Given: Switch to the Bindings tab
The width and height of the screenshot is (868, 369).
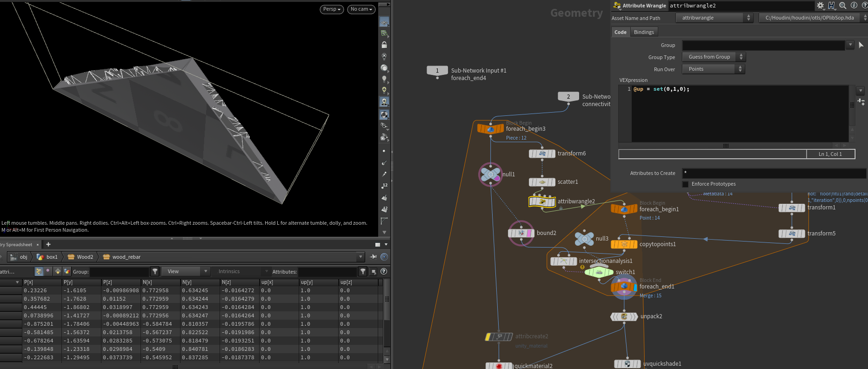Looking at the screenshot, I should coord(644,32).
